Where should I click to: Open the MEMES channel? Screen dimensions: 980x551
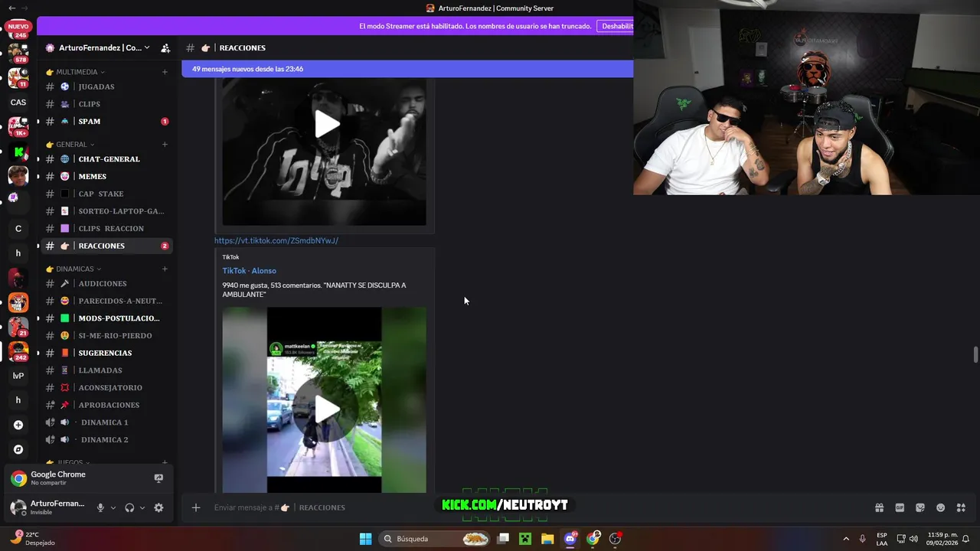point(106,176)
